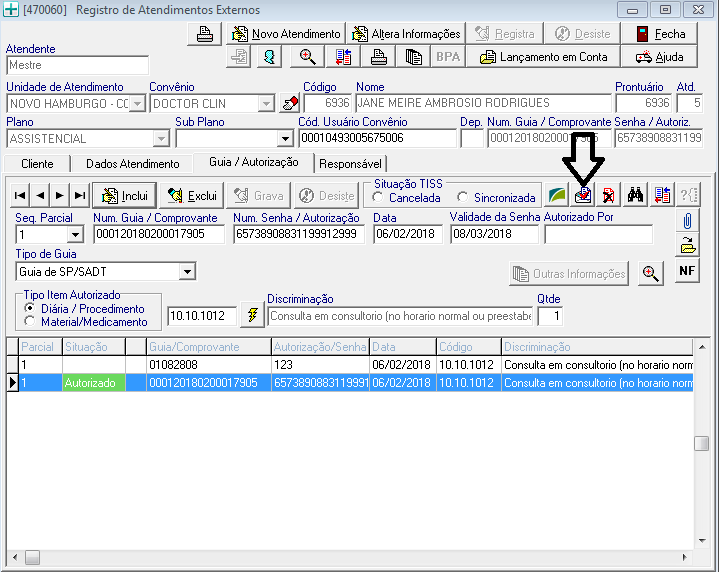719x573 pixels.
Task: Open the Tipo de Guia dropdown
Action: point(187,272)
